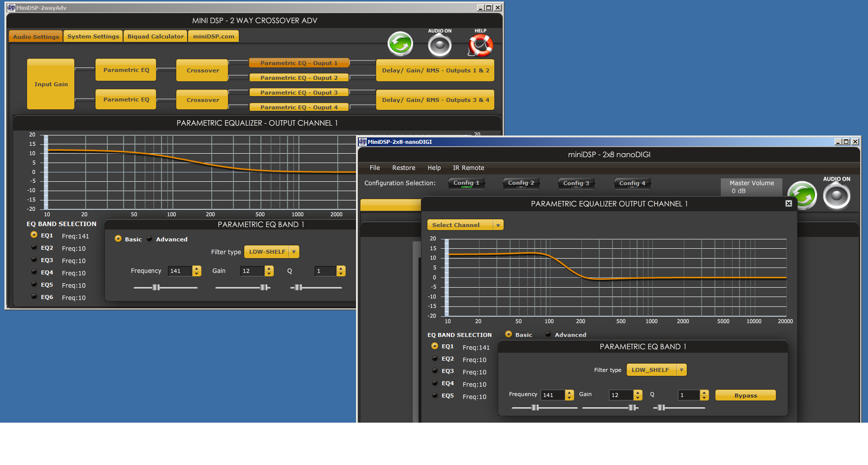Switch to Audio Settings tab
868x465 pixels.
click(36, 36)
